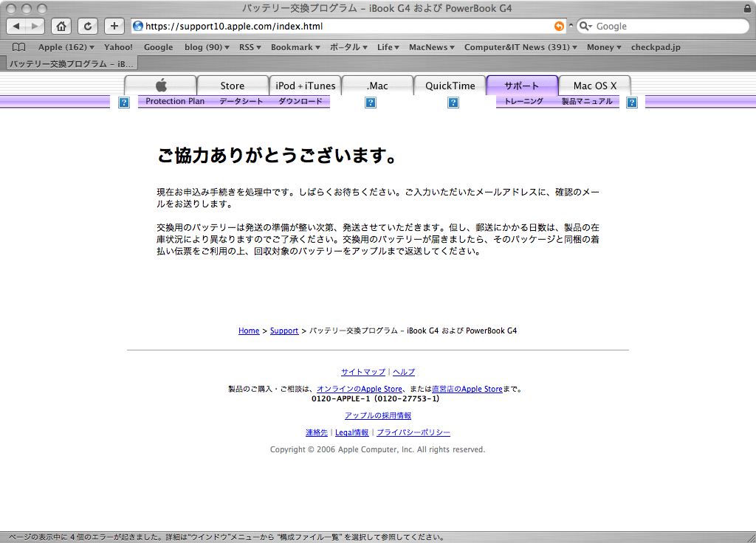Expand the RSS bookmarks folder

[250, 47]
